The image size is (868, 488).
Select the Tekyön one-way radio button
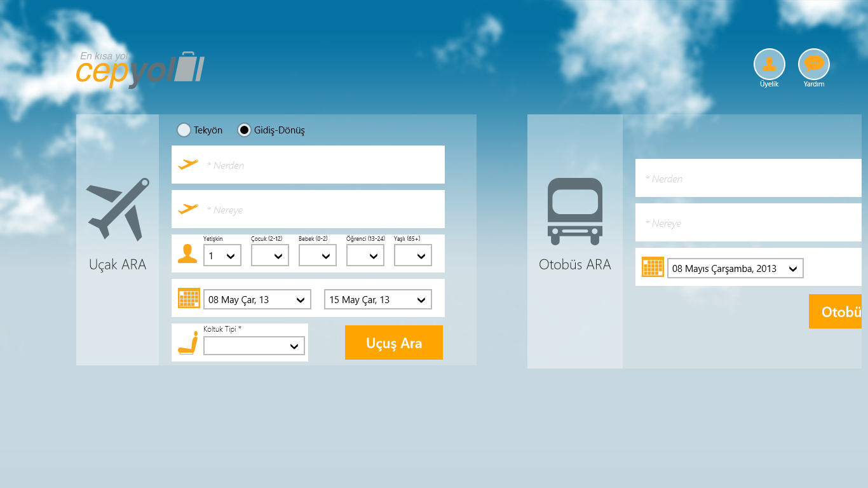[184, 130]
